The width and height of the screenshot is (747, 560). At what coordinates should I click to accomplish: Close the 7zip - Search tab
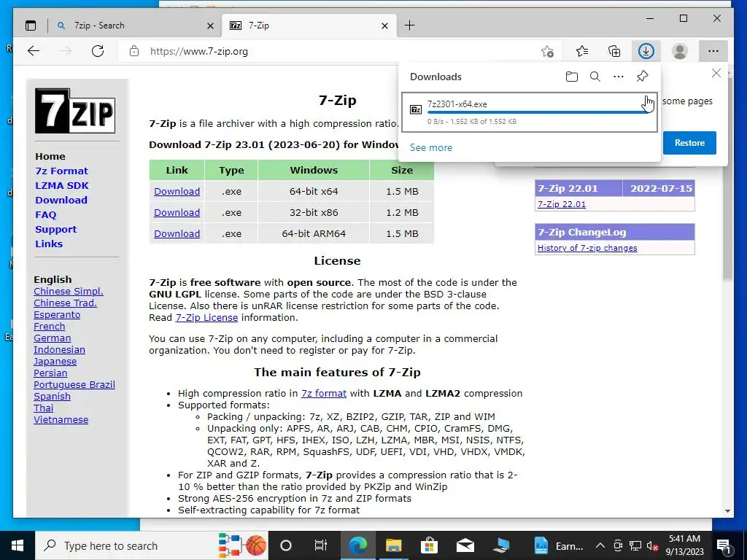tap(210, 26)
